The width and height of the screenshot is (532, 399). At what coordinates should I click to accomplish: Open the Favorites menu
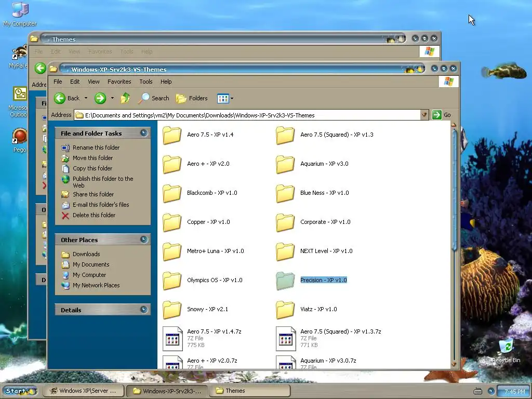119,82
